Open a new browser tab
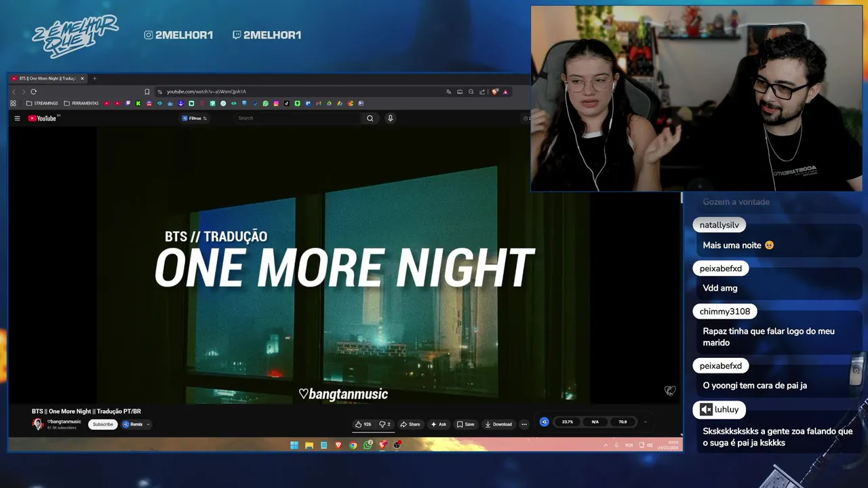 click(94, 79)
